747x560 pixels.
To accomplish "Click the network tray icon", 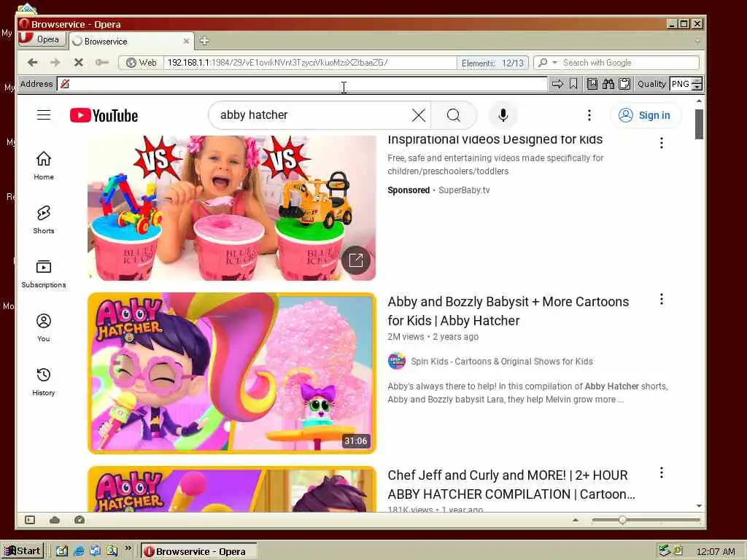I will (665, 551).
